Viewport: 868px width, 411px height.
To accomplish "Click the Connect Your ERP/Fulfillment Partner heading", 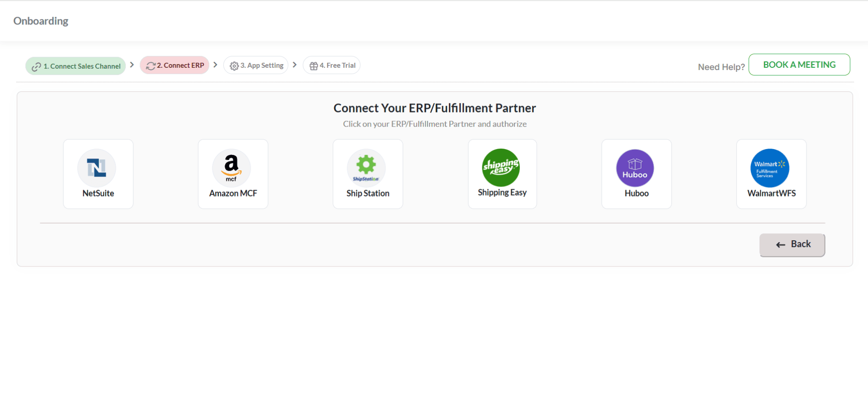I will [x=435, y=108].
